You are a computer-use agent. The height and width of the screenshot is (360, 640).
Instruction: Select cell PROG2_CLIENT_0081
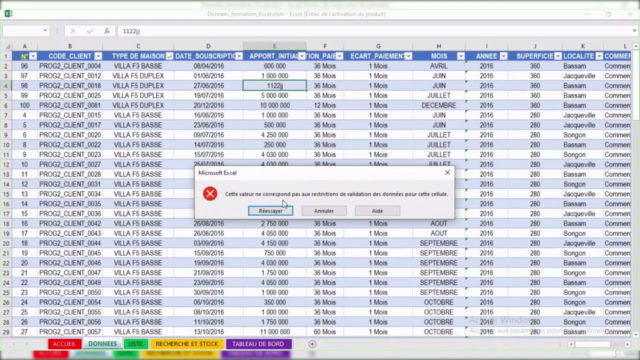tap(70, 105)
